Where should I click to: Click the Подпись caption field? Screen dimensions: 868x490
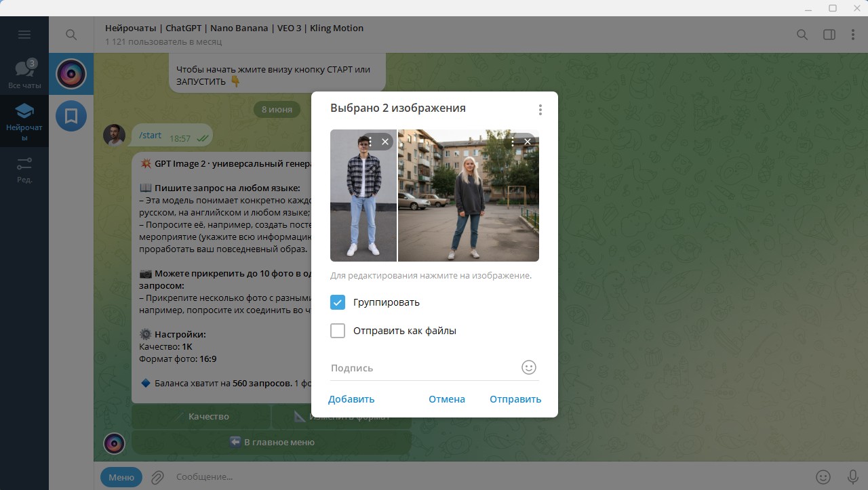(x=424, y=368)
